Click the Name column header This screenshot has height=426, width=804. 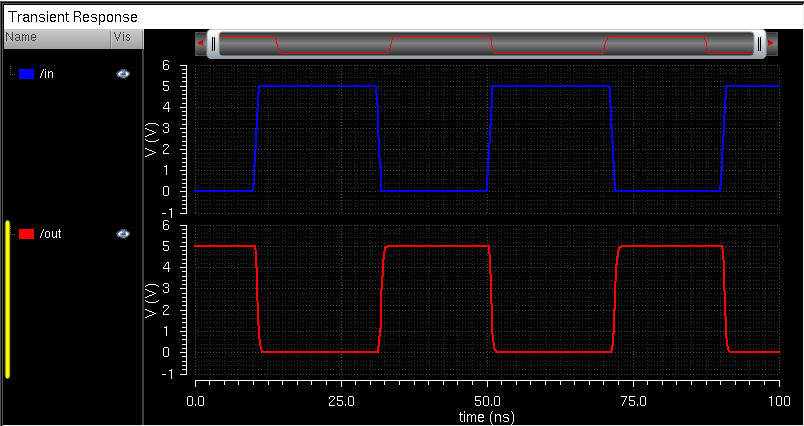pyautogui.click(x=22, y=37)
